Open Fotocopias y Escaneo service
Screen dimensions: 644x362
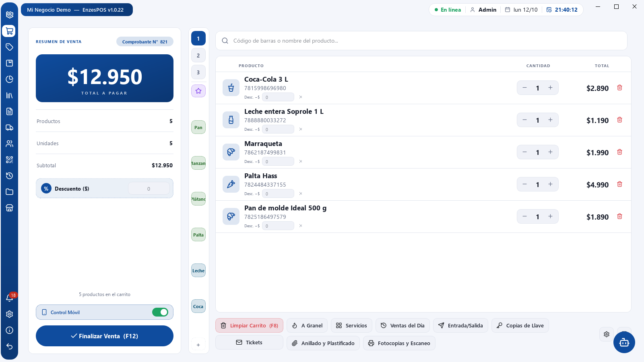coord(399,343)
